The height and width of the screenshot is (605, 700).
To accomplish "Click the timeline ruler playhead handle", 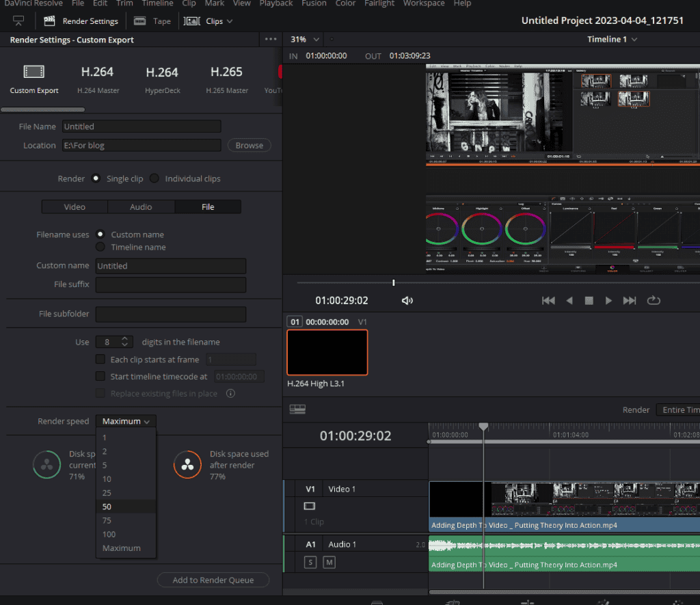I will click(483, 427).
